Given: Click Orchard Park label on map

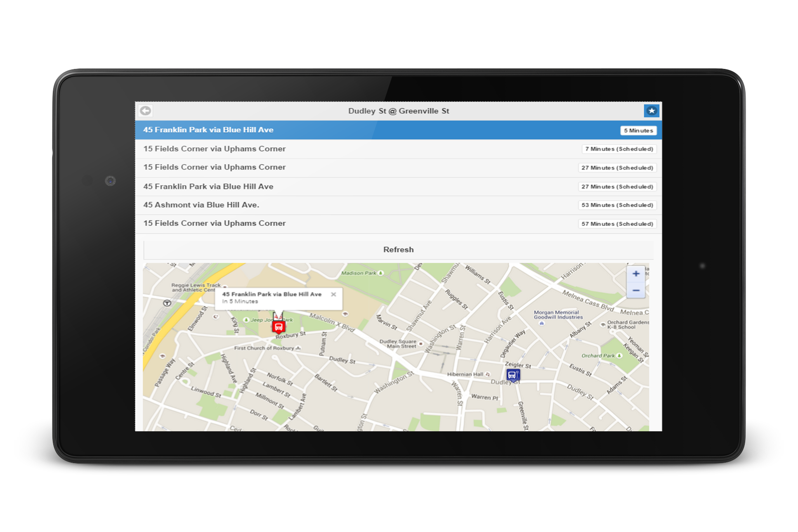Looking at the screenshot, I should [598, 355].
